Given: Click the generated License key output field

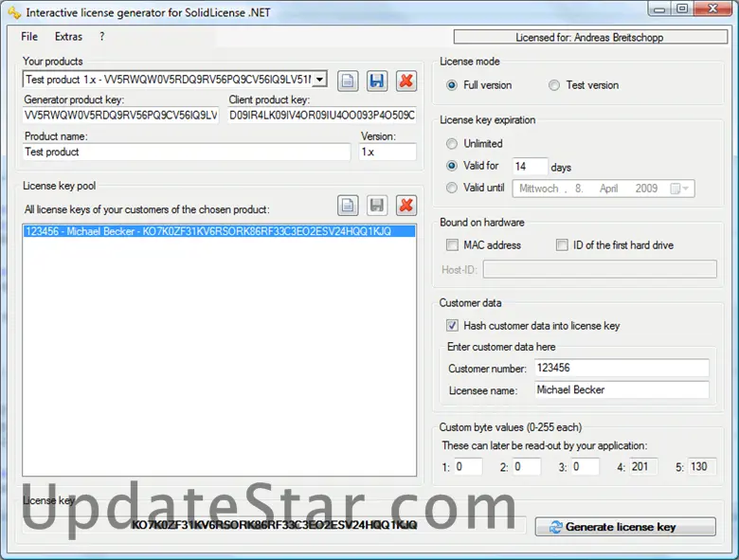Looking at the screenshot, I should coord(275,525).
